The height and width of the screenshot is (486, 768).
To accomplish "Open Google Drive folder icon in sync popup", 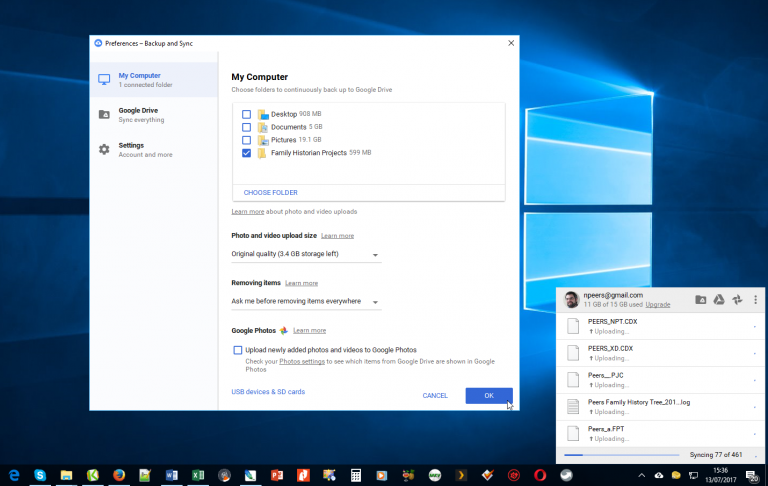I will click(700, 299).
